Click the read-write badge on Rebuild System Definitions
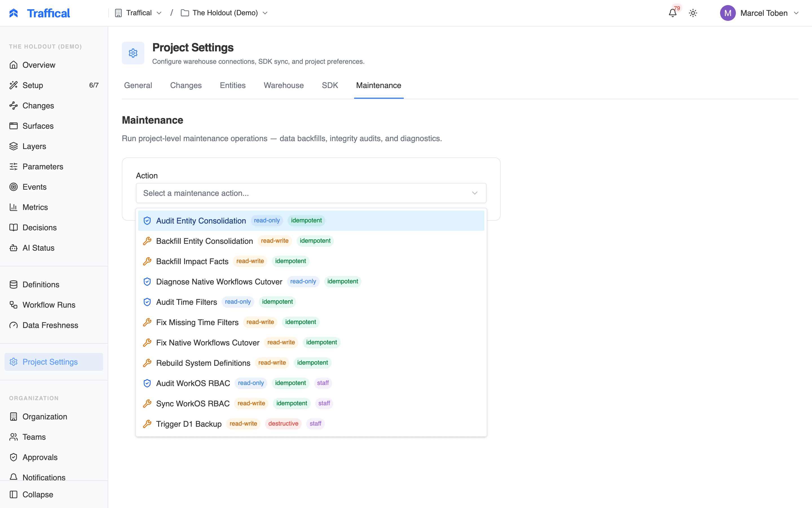 pos(272,363)
